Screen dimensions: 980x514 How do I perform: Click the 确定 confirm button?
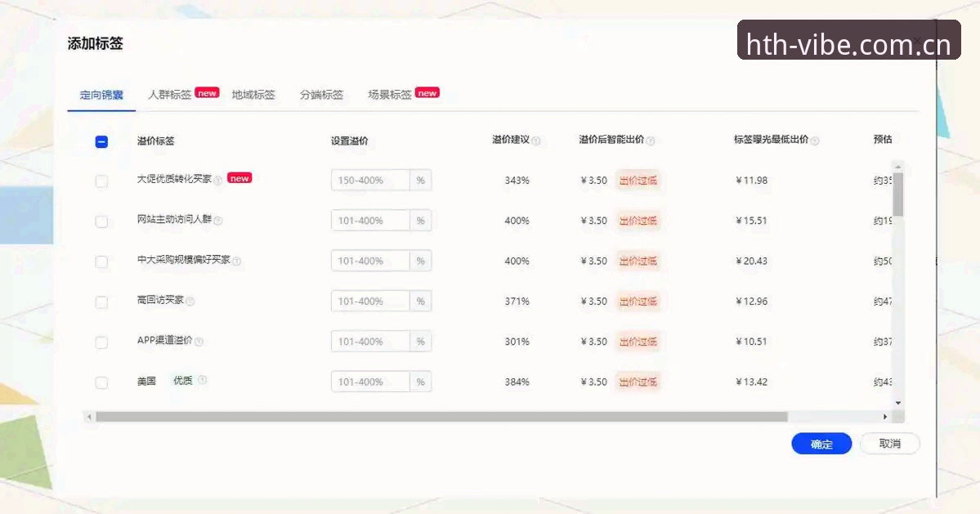pyautogui.click(x=821, y=444)
